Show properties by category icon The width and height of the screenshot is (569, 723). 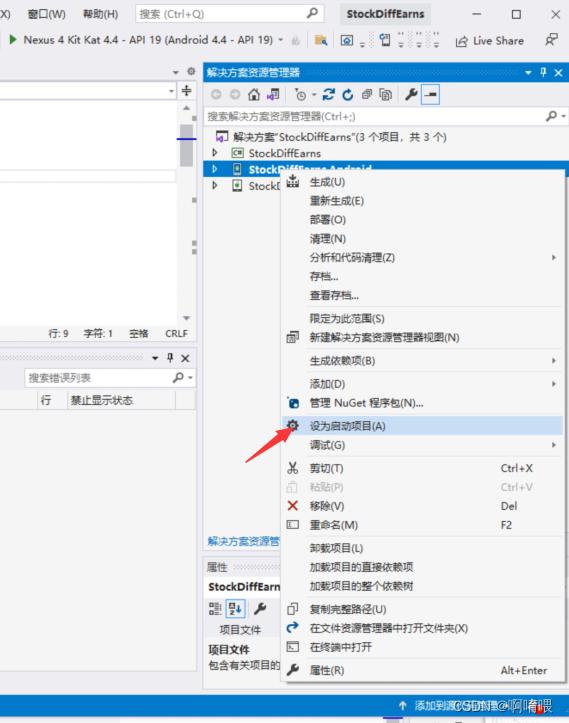point(215,609)
